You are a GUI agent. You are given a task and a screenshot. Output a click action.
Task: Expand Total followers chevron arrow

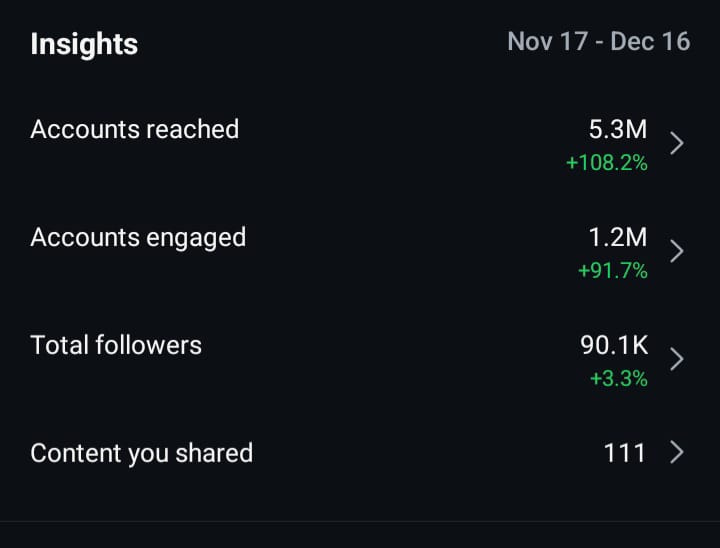tap(677, 359)
